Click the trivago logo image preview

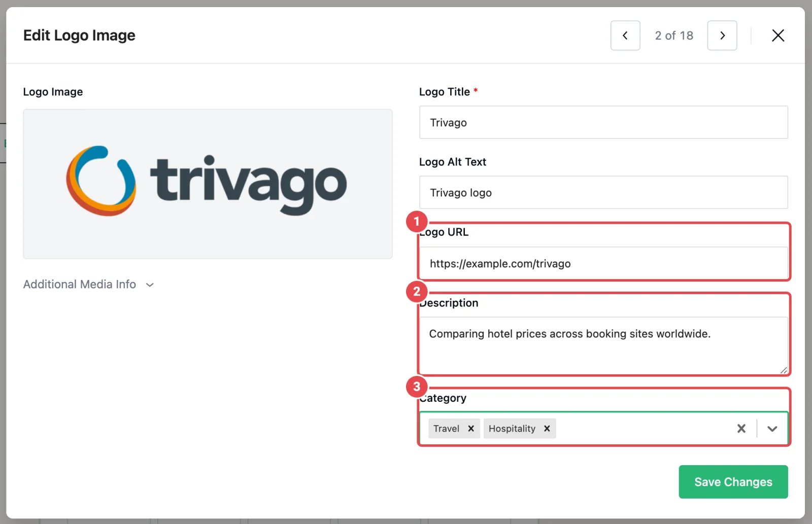(208, 184)
